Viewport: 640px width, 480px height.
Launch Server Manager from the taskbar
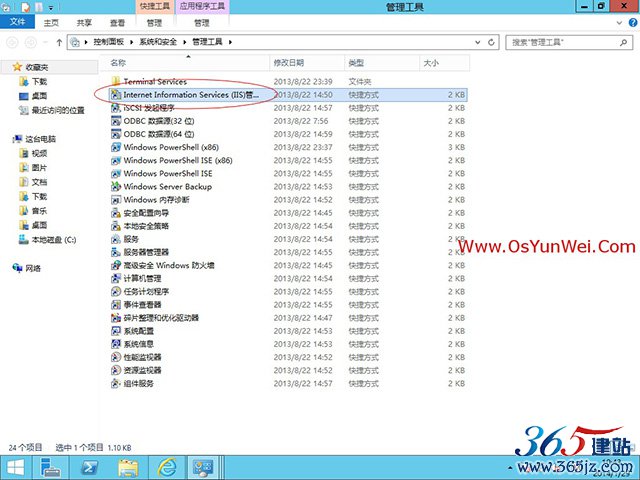click(x=51, y=468)
